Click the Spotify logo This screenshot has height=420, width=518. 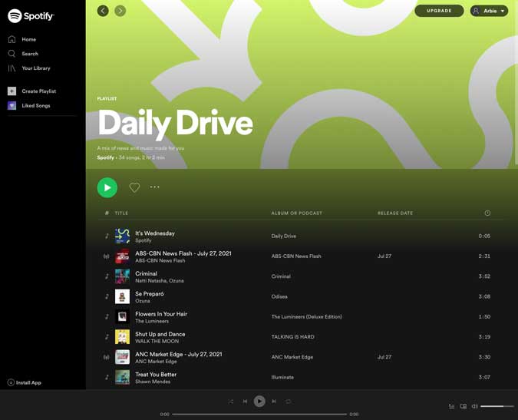31,16
